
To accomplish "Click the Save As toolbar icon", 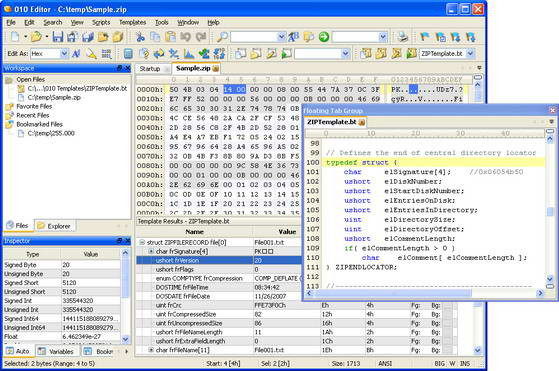I will pos(72,37).
